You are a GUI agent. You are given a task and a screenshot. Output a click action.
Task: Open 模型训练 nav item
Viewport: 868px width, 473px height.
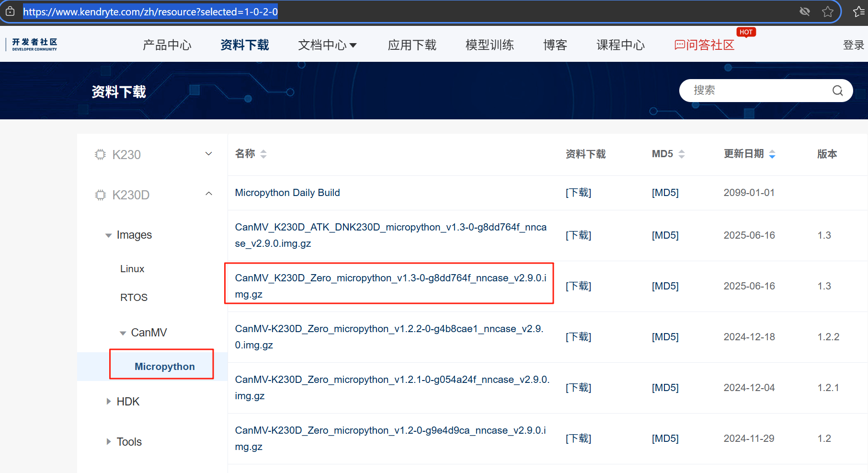point(490,45)
